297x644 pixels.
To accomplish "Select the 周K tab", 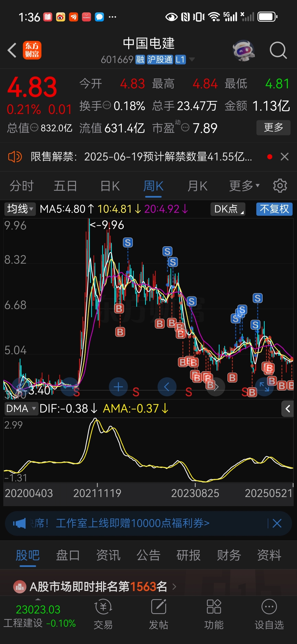I will tap(153, 186).
